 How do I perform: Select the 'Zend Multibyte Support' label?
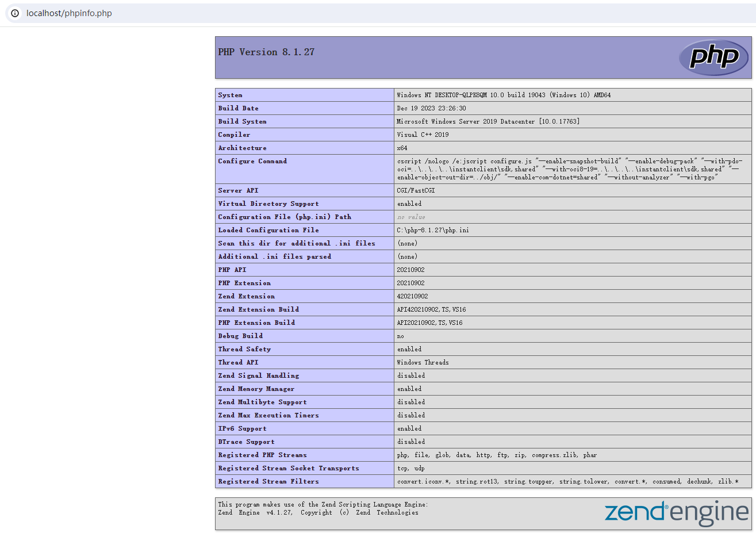[x=263, y=402]
